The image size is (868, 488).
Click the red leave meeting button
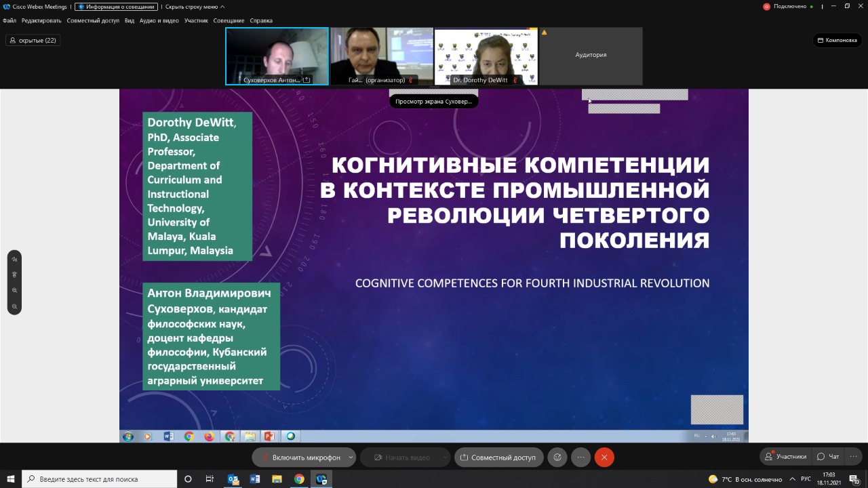pos(604,457)
